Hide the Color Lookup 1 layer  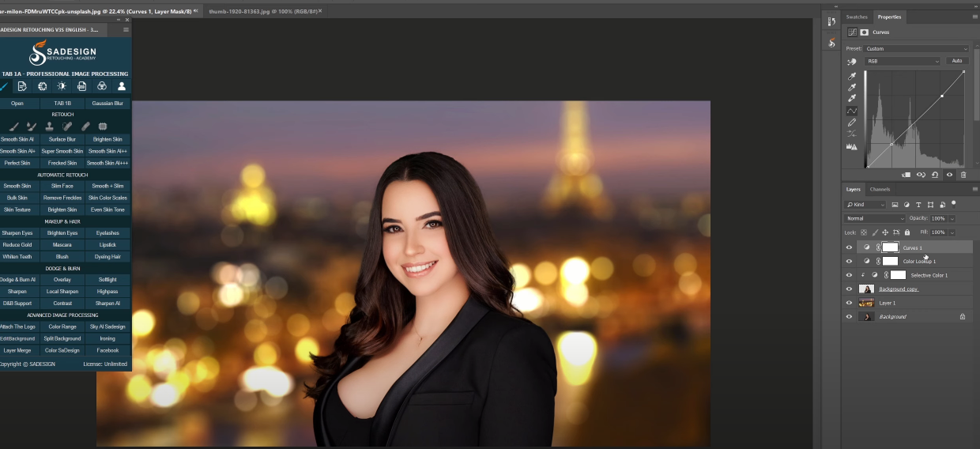[x=849, y=261]
